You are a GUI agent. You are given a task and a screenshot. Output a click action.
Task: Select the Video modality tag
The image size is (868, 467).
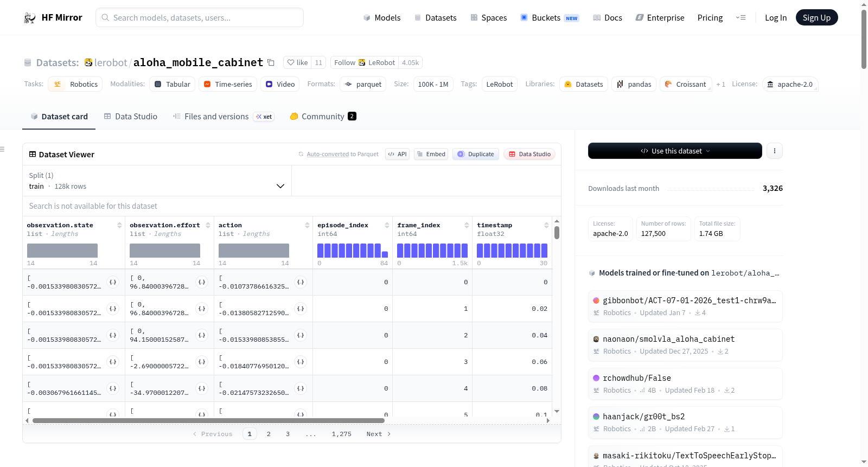[280, 84]
